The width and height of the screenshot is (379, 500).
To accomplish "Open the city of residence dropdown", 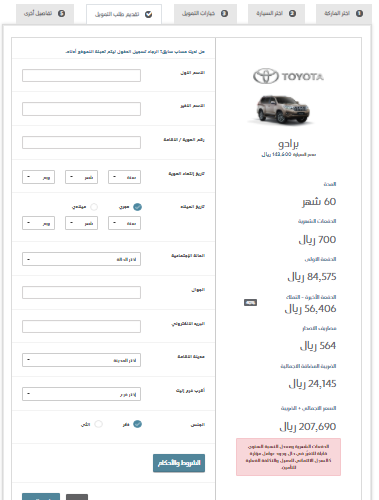I will [81, 360].
